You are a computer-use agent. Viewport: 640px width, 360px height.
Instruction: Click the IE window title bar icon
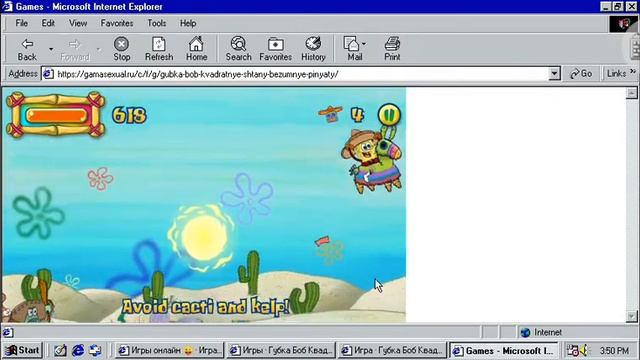7,7
